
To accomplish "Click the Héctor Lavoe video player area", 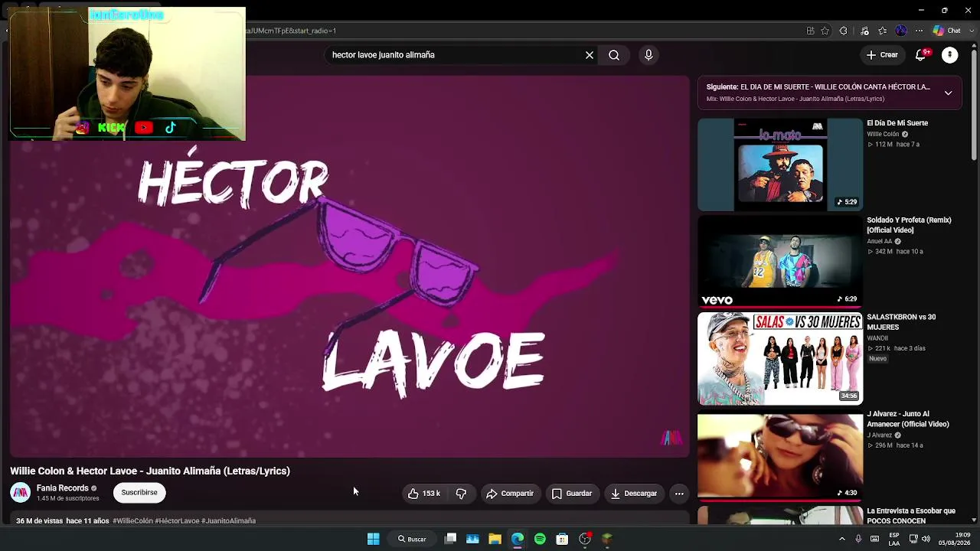I will click(x=350, y=266).
